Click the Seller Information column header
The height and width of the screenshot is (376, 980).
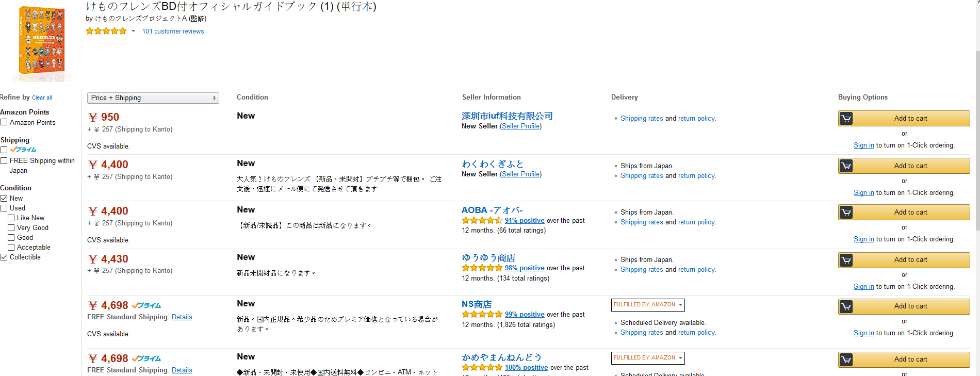click(492, 97)
